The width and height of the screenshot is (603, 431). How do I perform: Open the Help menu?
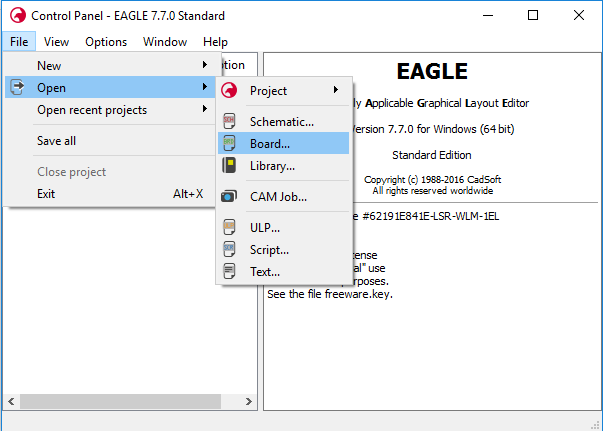click(x=215, y=42)
